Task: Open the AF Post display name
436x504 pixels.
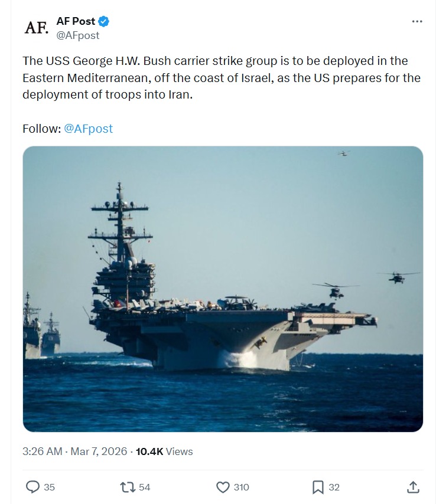Action: 76,22
